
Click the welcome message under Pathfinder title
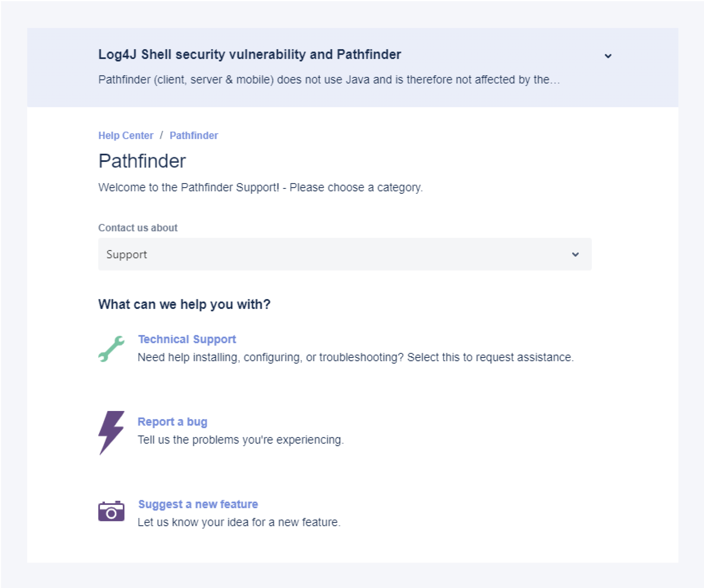point(260,187)
